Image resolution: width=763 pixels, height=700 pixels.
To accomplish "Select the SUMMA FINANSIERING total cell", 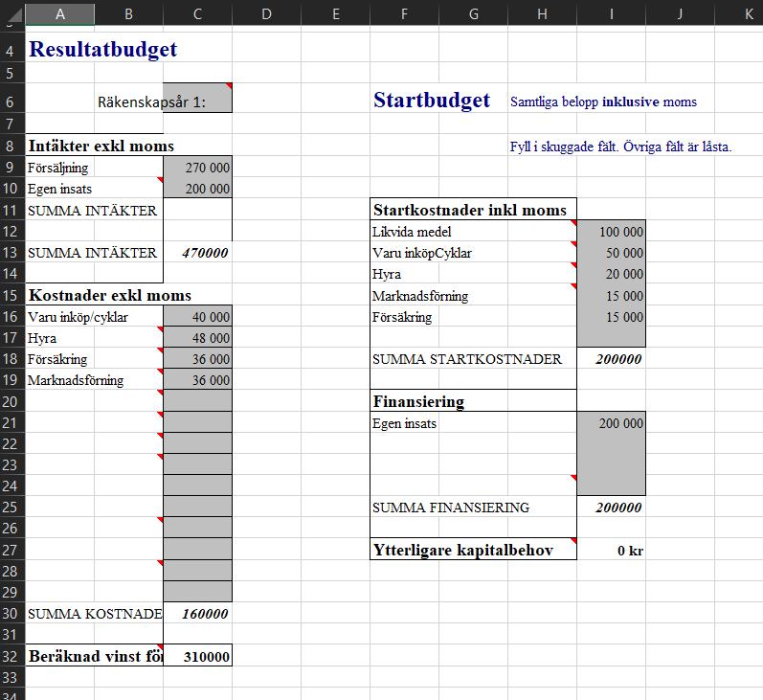I will (611, 508).
